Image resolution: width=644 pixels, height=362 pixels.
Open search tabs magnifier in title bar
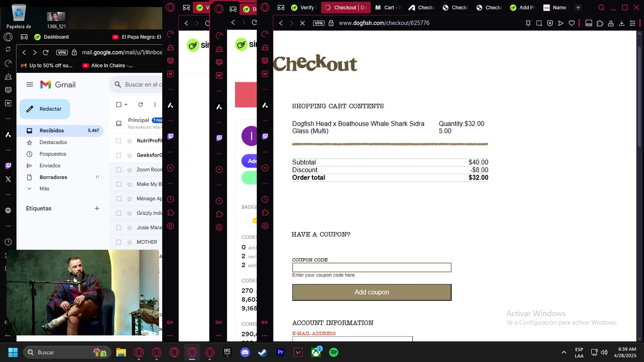coord(601,8)
